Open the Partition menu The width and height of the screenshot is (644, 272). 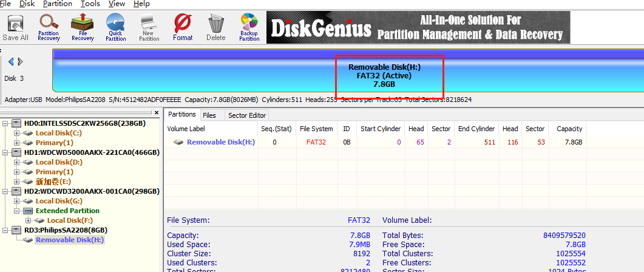tap(58, 4)
